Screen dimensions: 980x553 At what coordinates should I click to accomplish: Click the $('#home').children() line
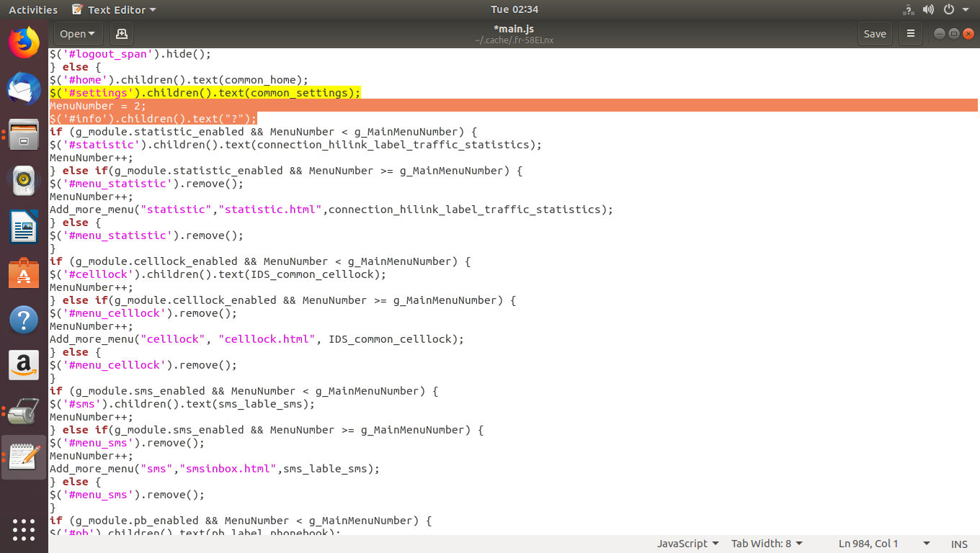[179, 80]
